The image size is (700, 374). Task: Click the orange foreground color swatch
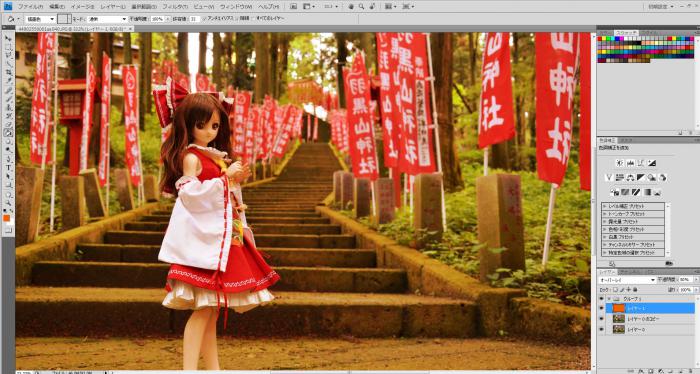click(7, 218)
